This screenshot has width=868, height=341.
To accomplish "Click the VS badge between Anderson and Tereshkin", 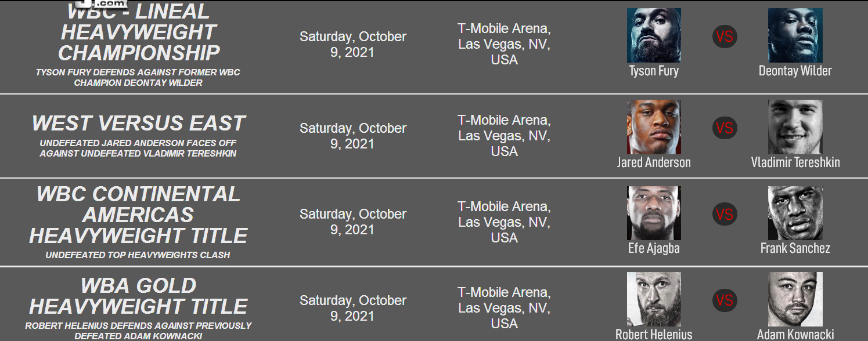I will (725, 127).
